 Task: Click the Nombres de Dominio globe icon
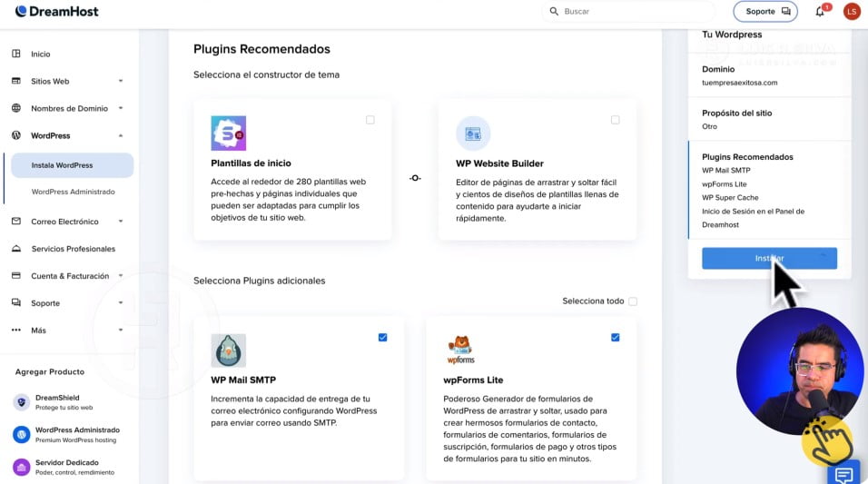pyautogui.click(x=16, y=108)
